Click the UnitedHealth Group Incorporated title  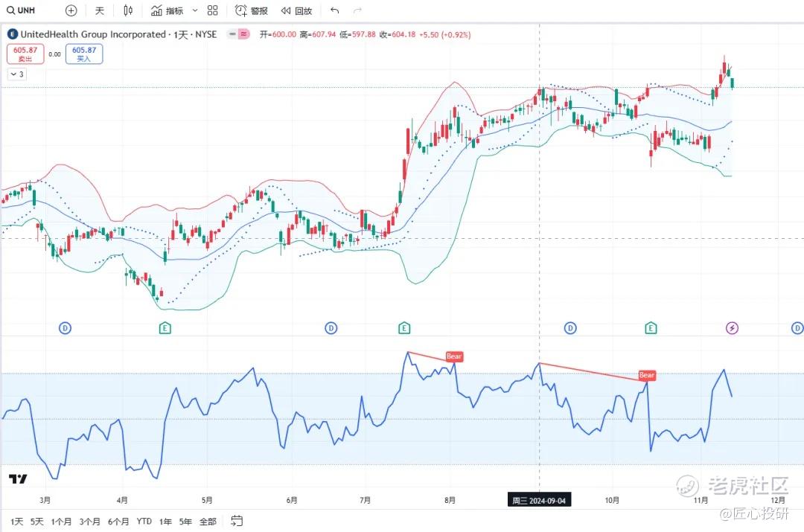pyautogui.click(x=93, y=34)
